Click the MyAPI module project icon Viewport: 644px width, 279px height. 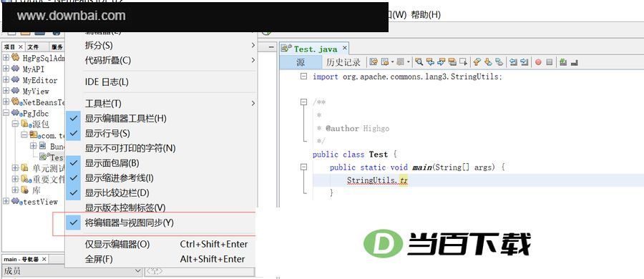click(x=15, y=69)
